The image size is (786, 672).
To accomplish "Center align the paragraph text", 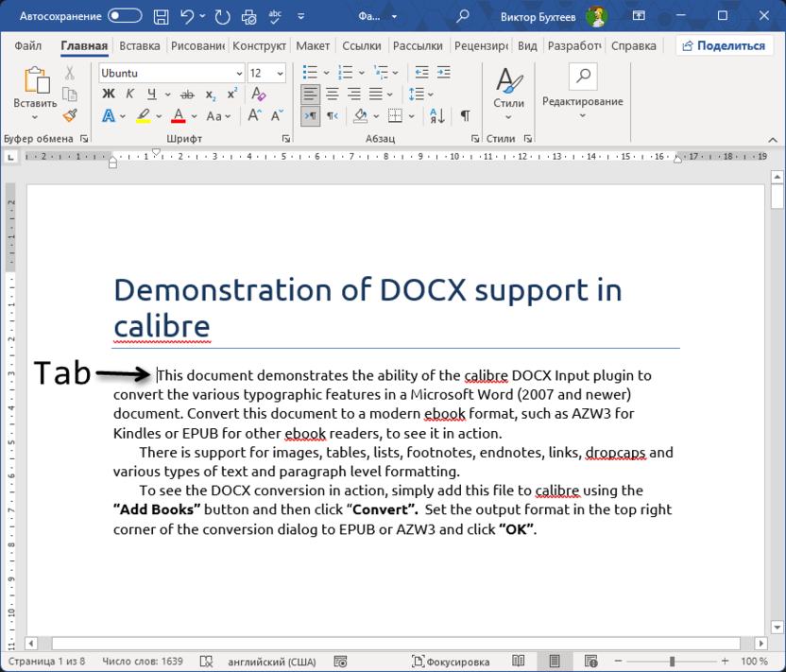I will pyautogui.click(x=333, y=94).
